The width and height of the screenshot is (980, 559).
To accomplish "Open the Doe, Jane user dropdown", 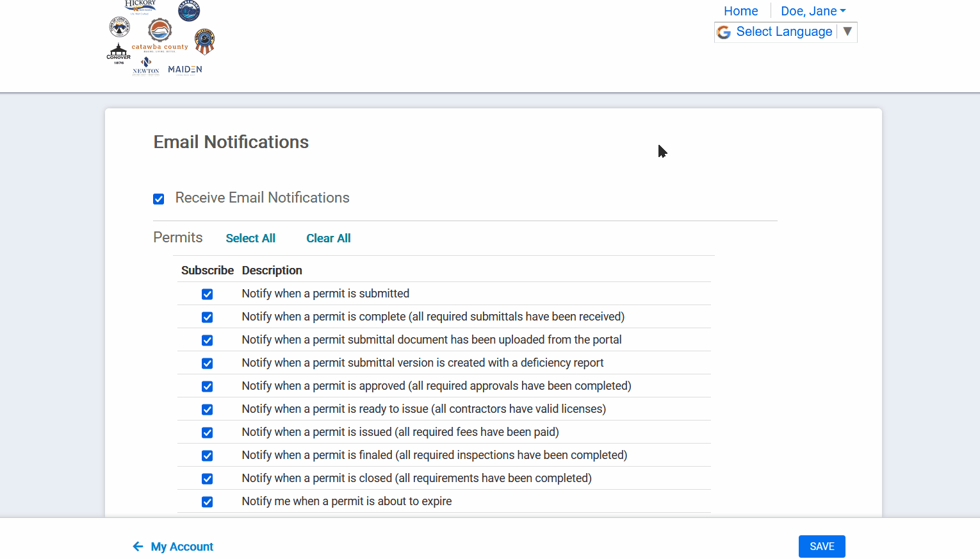I will coord(813,11).
